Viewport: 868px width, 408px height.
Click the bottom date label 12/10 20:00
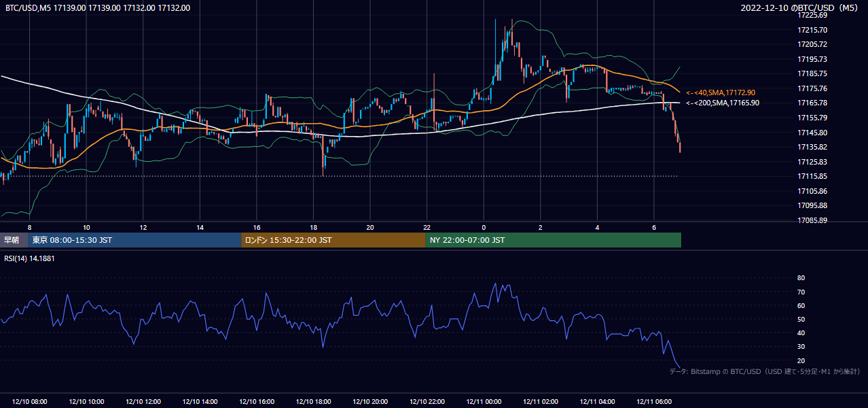pos(370,402)
